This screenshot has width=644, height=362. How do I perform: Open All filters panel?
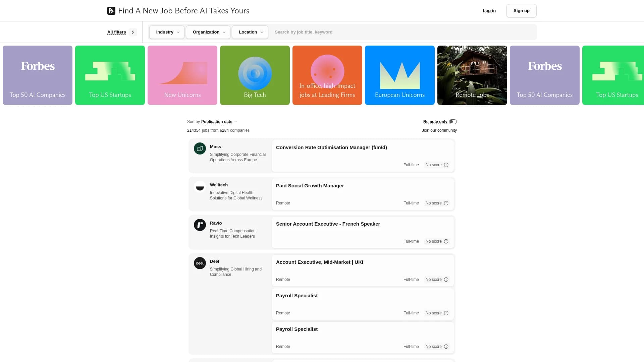pyautogui.click(x=116, y=32)
